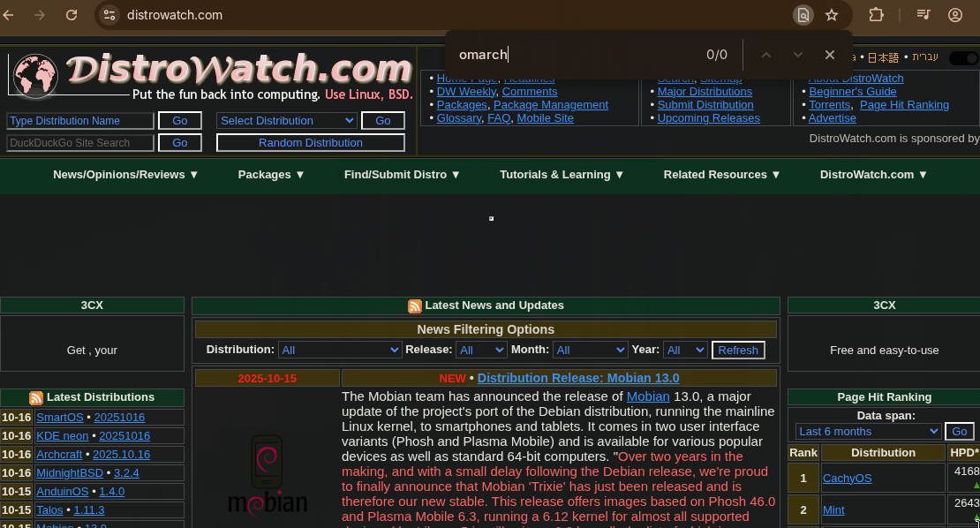Click the Random Distribution button

click(311, 142)
